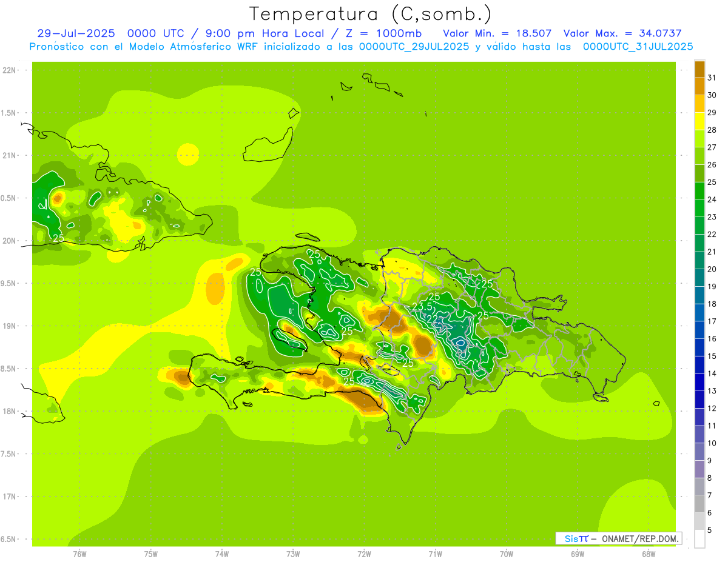Click the "71W" longitude label
Viewport: 728px width, 562px height.
point(435,554)
